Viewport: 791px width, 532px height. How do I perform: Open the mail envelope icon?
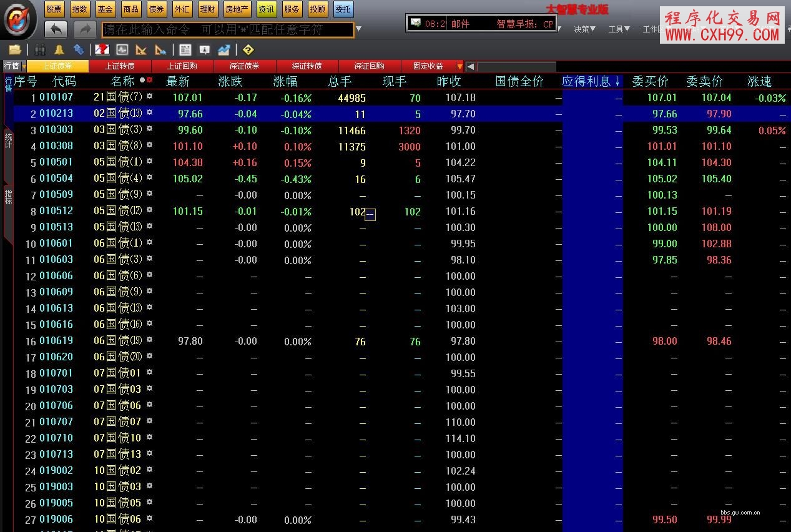pyautogui.click(x=415, y=23)
